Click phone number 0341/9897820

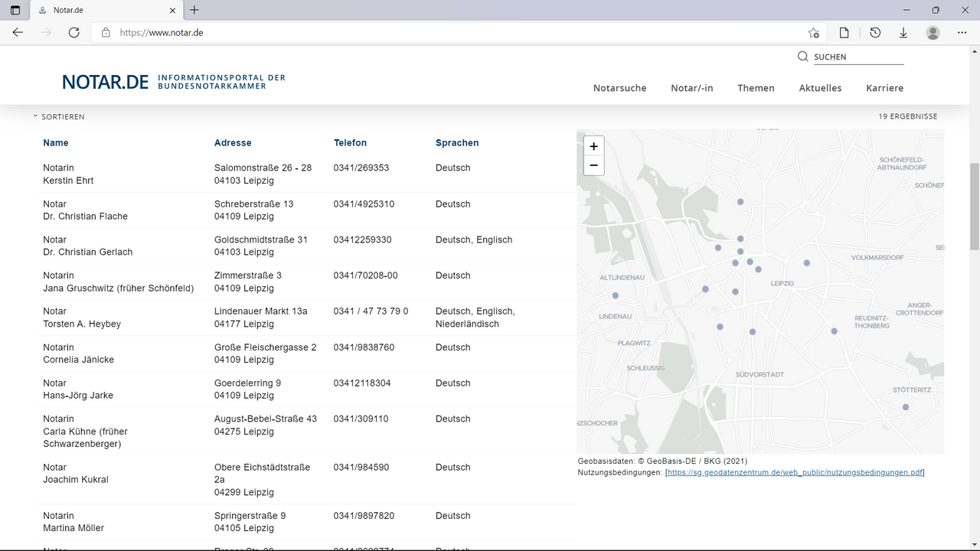tap(364, 516)
